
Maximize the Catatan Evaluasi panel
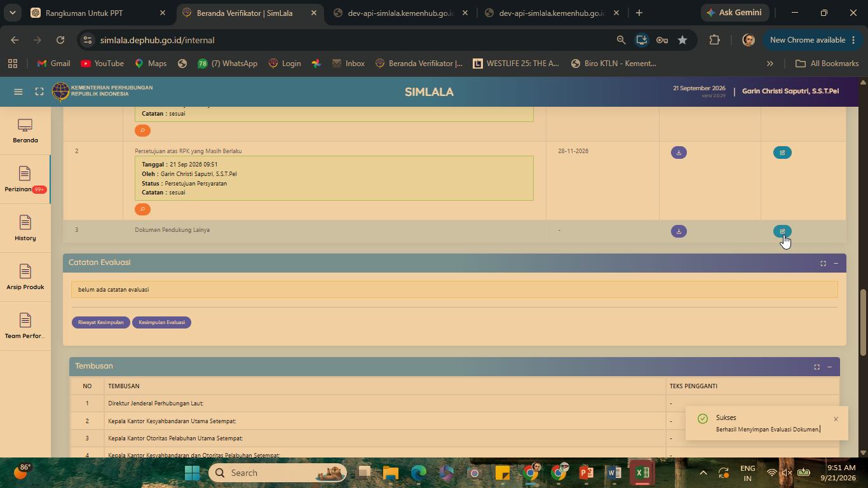click(823, 263)
